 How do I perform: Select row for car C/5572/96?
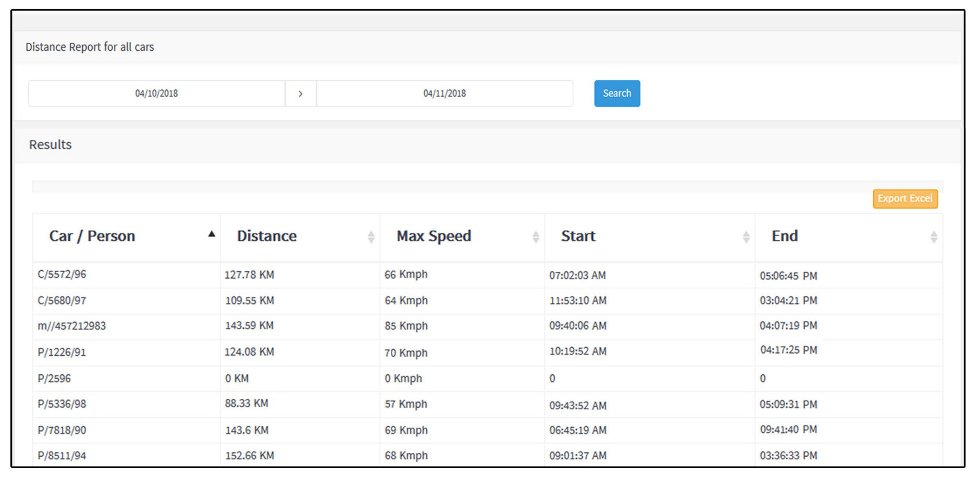tap(62, 275)
